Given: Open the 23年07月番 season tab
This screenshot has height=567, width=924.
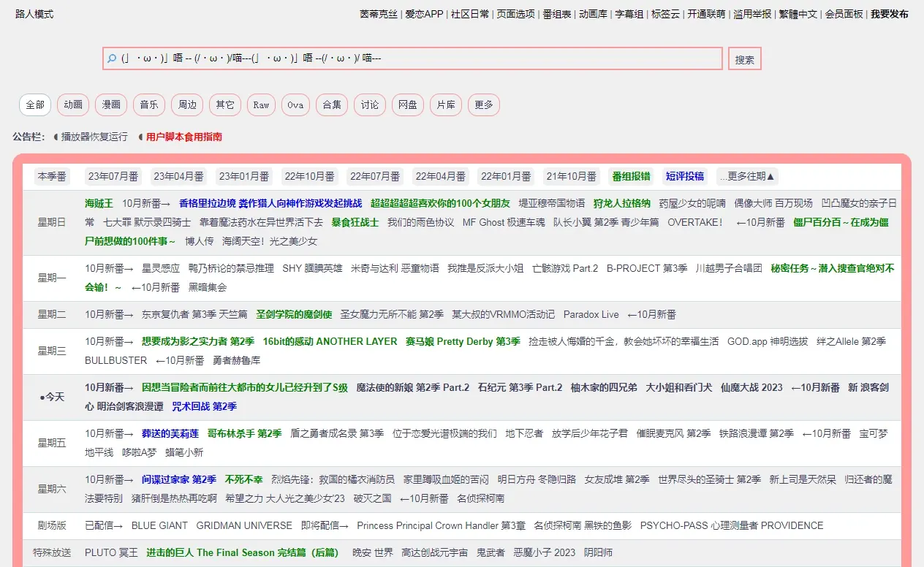Looking at the screenshot, I should 113,176.
